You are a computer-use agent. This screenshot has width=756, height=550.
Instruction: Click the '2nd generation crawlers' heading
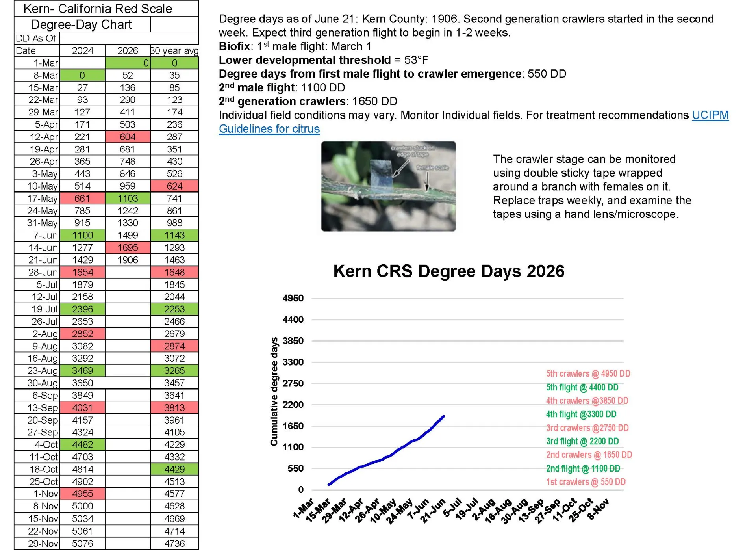click(282, 101)
